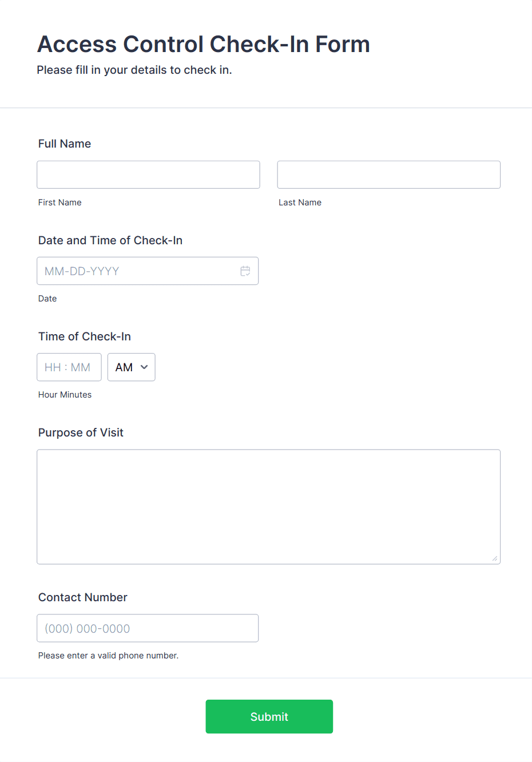
Task: Click the Access Control Check-In Form heading
Action: (204, 44)
